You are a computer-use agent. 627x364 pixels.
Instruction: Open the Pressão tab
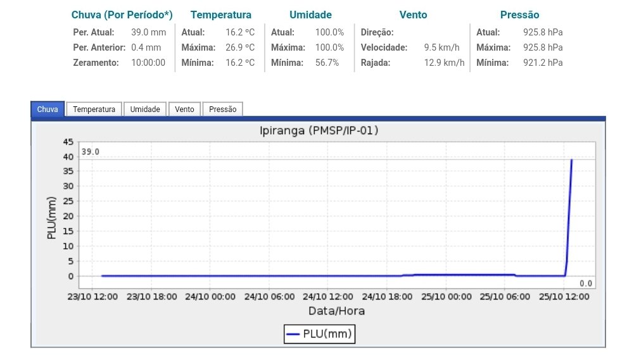[222, 110]
